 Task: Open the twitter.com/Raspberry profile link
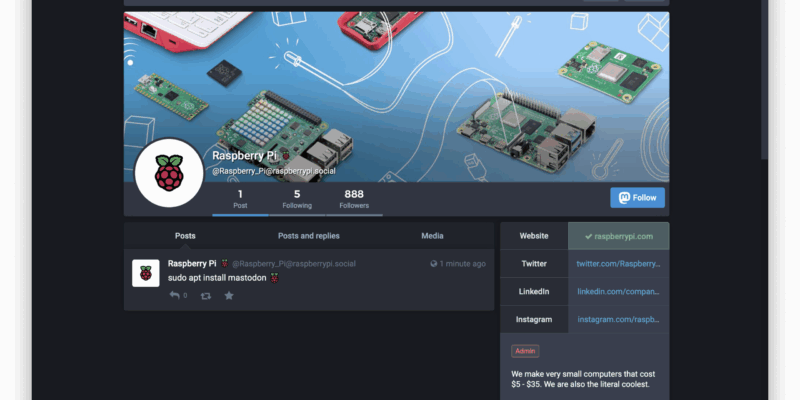618,264
